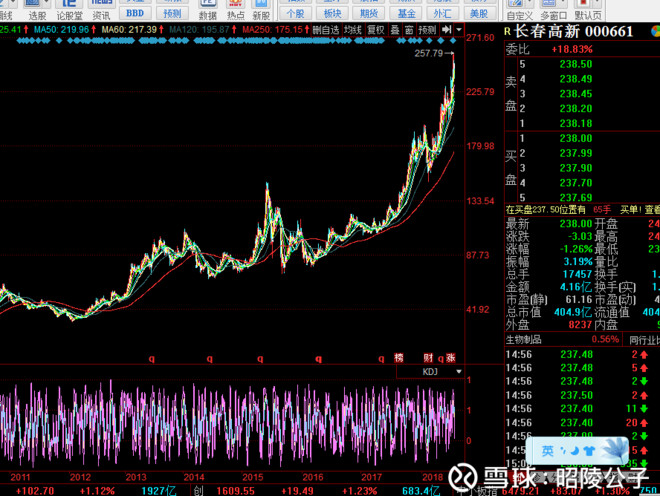Image resolution: width=660 pixels, height=496 pixels.
Task: Expand the chart toolbar dropdown arrow
Action: pyautogui.click(x=459, y=30)
